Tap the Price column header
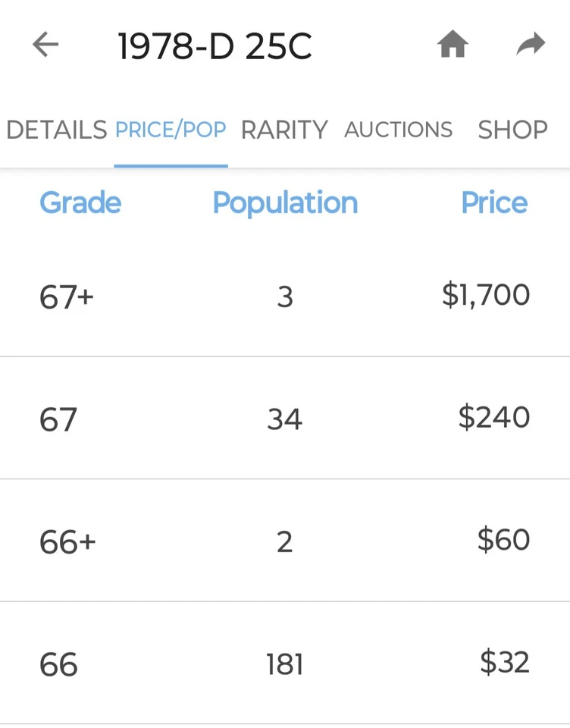570x728 pixels. pos(494,203)
